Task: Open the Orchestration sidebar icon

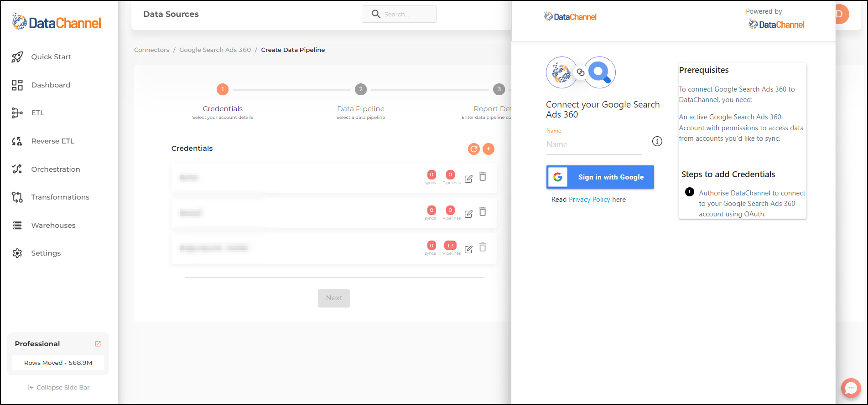Action: (x=17, y=169)
